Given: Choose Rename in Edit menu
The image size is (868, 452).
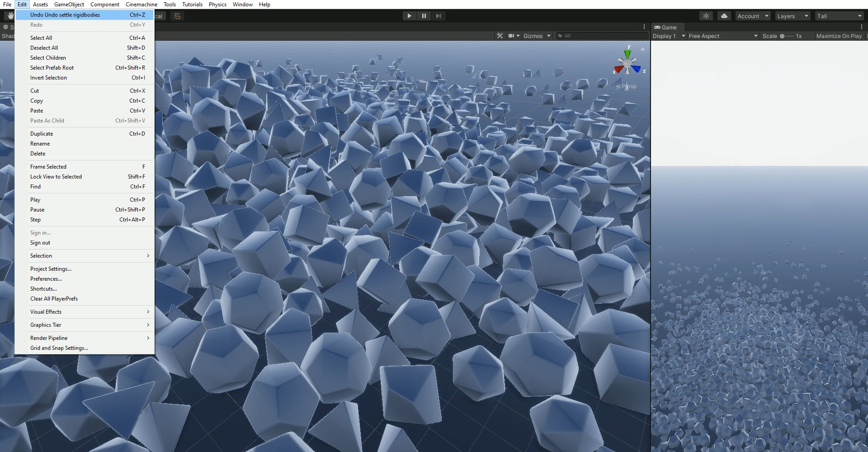Looking at the screenshot, I should 85,144.
